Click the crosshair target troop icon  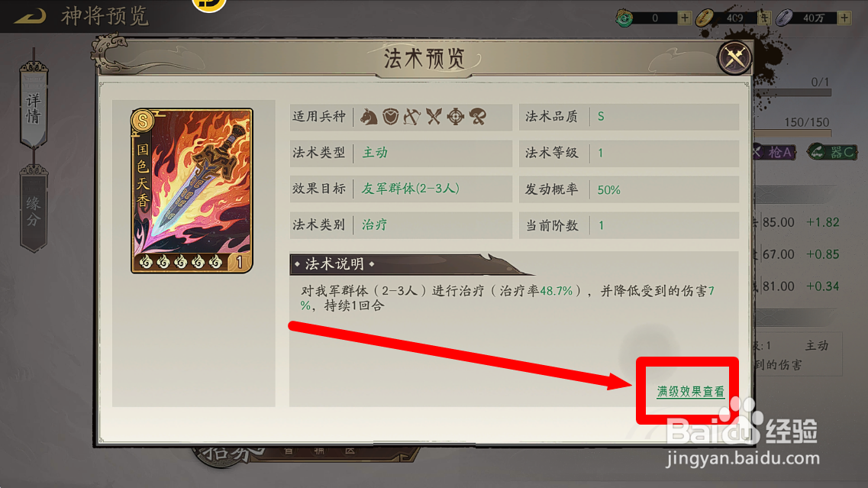tap(456, 117)
